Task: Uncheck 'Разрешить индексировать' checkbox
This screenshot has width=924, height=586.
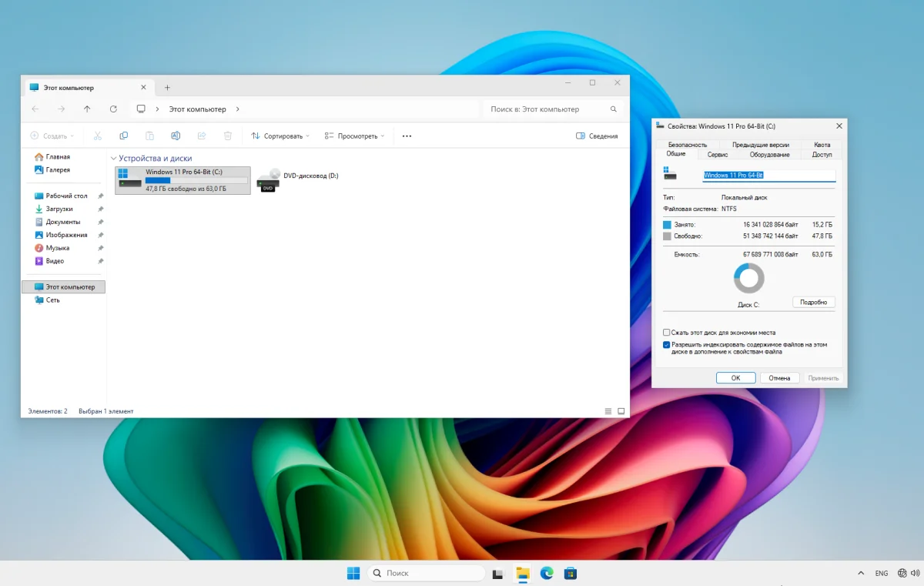Action: 667,345
